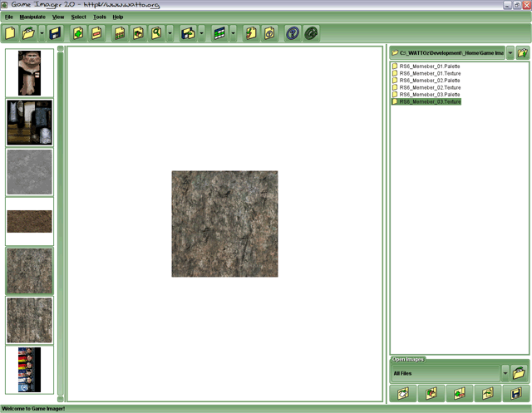The image size is (532, 413).
Task: Expand the dropdown arrow beside the magnifier icon
Action: tap(170, 33)
